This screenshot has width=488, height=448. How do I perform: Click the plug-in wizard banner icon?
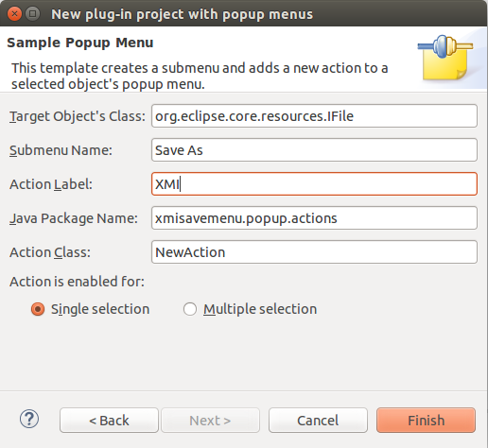(x=445, y=58)
